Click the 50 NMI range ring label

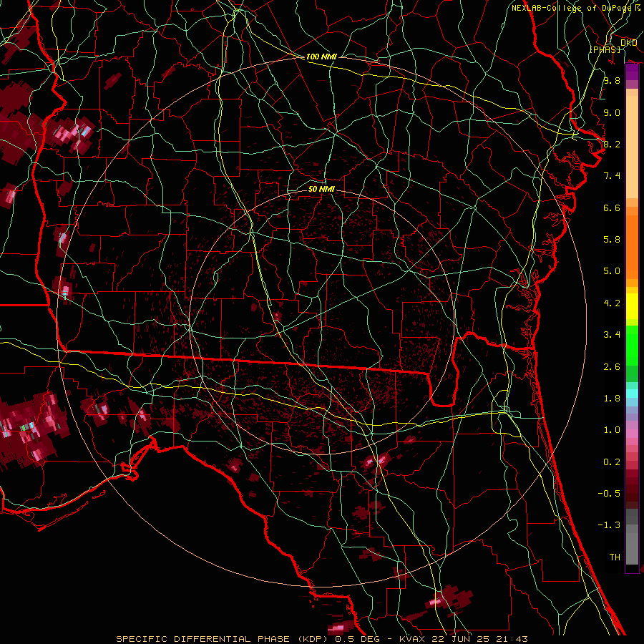(x=321, y=189)
